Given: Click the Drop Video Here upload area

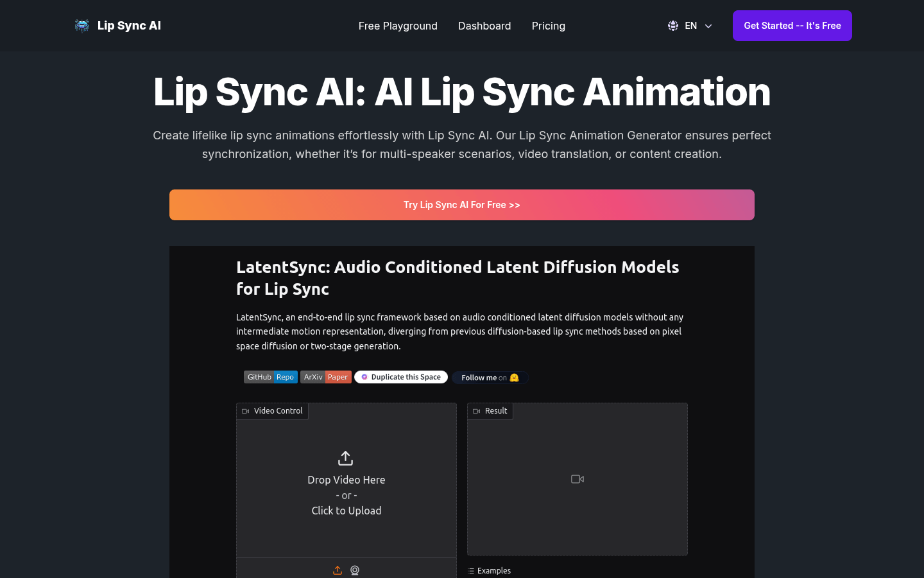Looking at the screenshot, I should [346, 480].
